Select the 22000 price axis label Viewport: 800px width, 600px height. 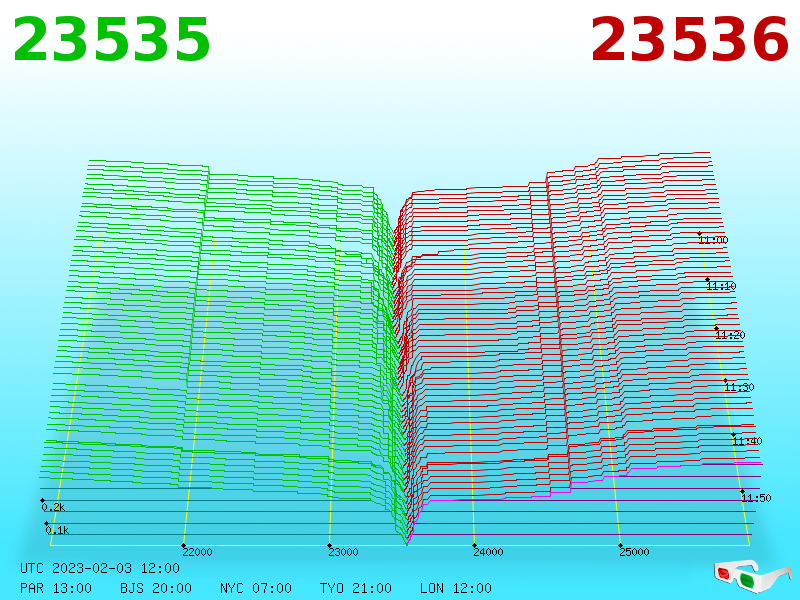tap(197, 552)
